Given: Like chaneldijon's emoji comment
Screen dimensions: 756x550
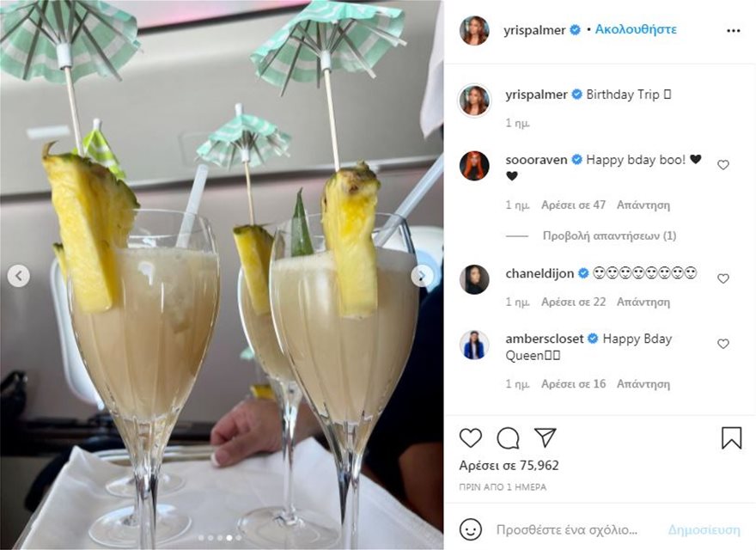Looking at the screenshot, I should [x=722, y=278].
